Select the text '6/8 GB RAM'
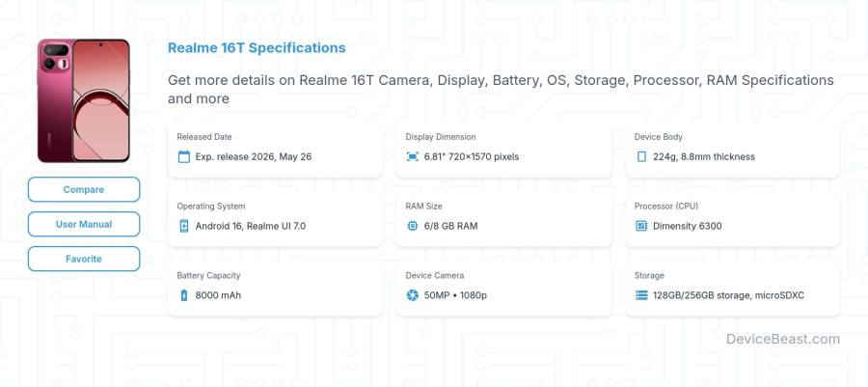The height and width of the screenshot is (387, 868). pyautogui.click(x=450, y=226)
